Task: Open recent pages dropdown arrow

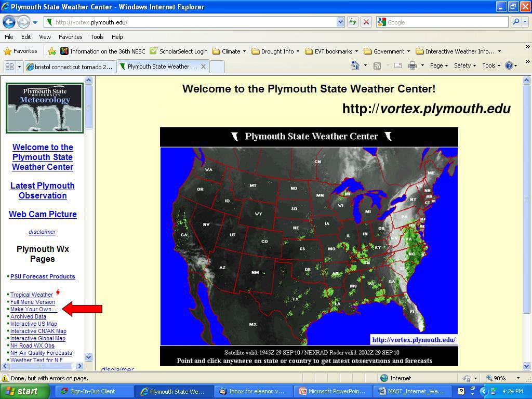Action: (35, 22)
